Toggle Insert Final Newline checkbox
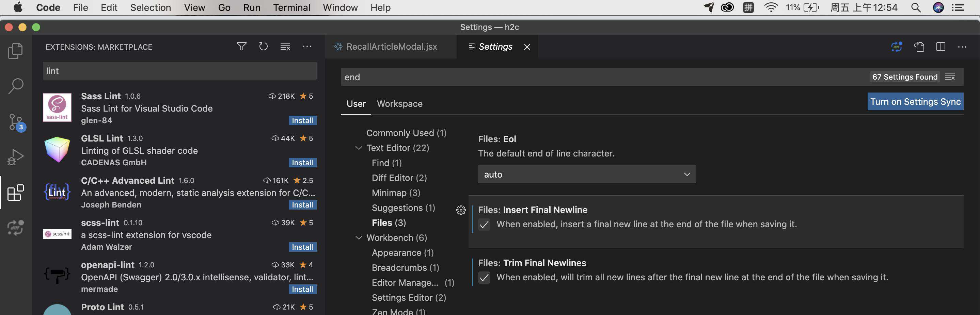 click(484, 225)
